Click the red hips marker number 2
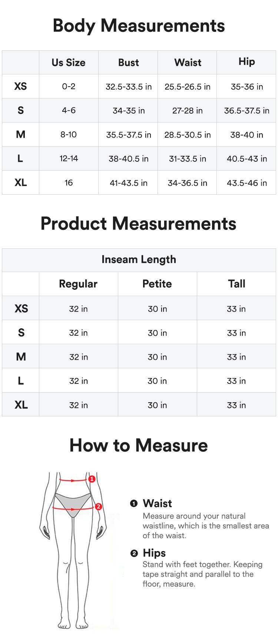 pyautogui.click(x=99, y=507)
